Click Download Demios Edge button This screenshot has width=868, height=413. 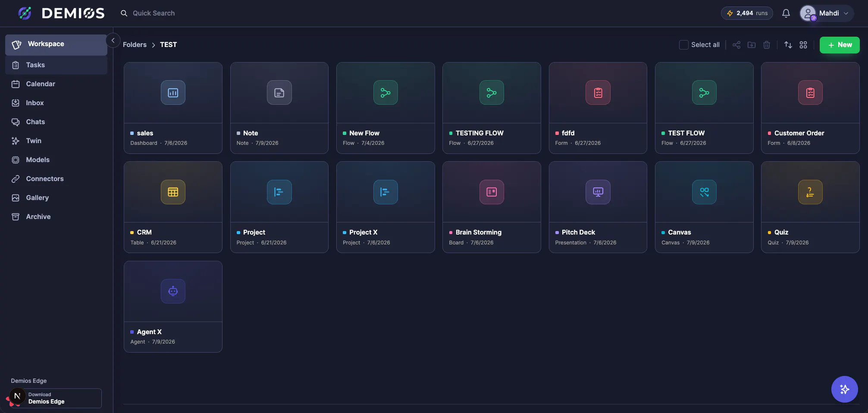coord(56,398)
